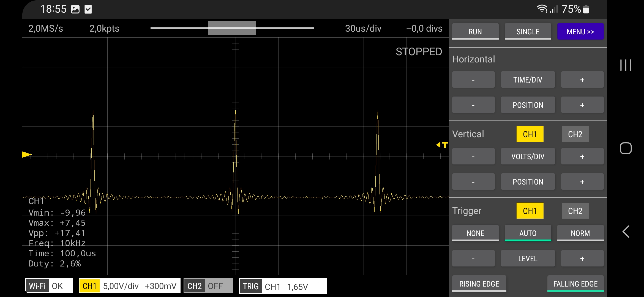Lower trigger LEVEL with minus
This screenshot has width=644, height=297.
pyautogui.click(x=473, y=258)
